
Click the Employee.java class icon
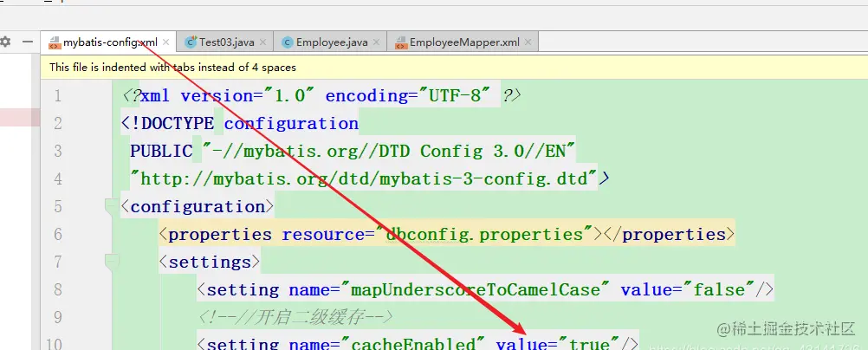tap(288, 42)
